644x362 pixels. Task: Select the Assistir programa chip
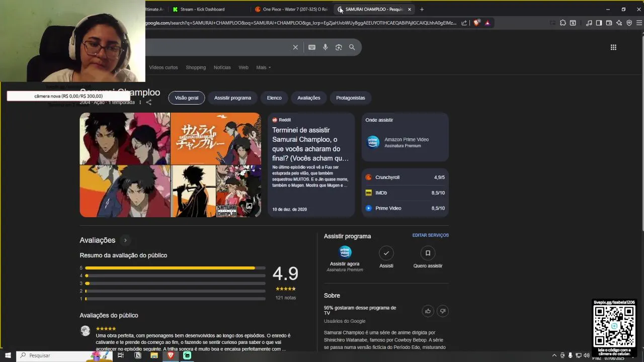[232, 98]
